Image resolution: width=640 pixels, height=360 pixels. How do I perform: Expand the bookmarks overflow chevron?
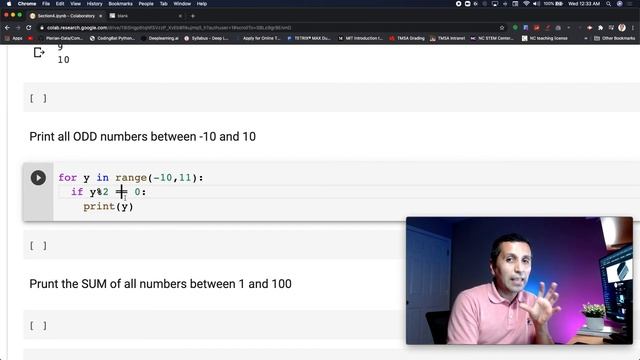[x=586, y=38]
